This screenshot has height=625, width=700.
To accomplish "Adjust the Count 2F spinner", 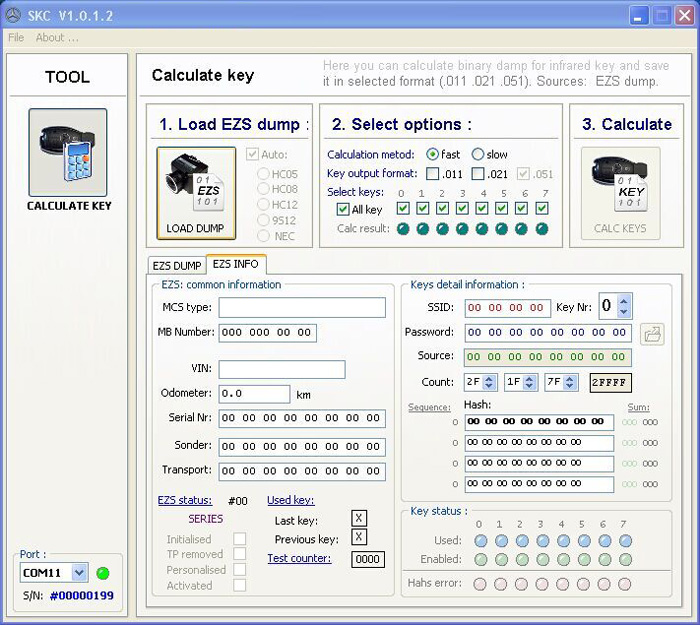I will pos(489,382).
